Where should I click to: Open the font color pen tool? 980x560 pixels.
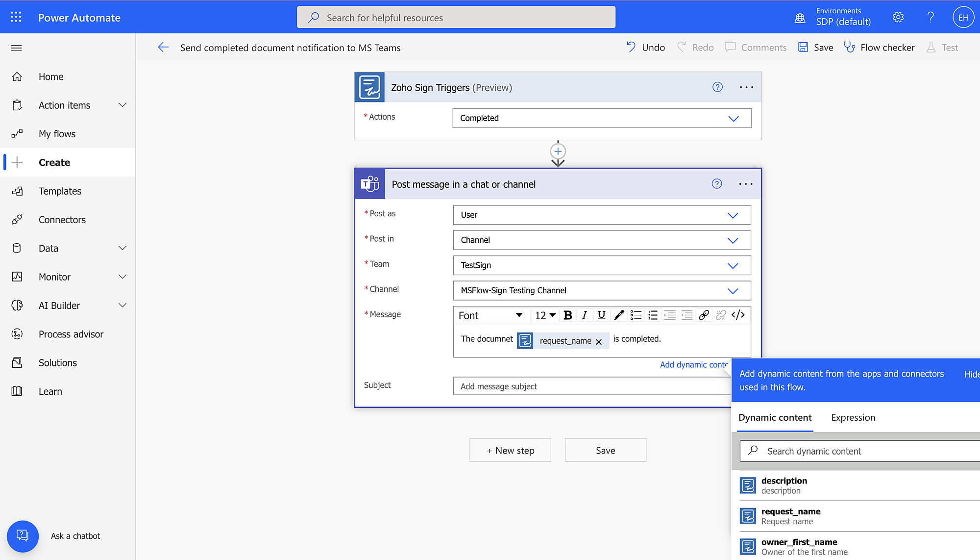pyautogui.click(x=619, y=315)
